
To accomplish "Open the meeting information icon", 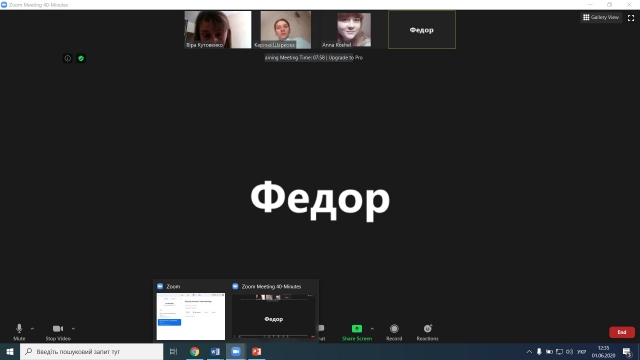I will 68,58.
